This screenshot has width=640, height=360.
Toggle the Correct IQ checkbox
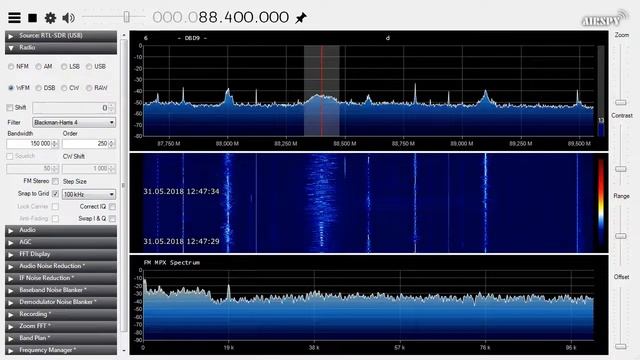112,207
